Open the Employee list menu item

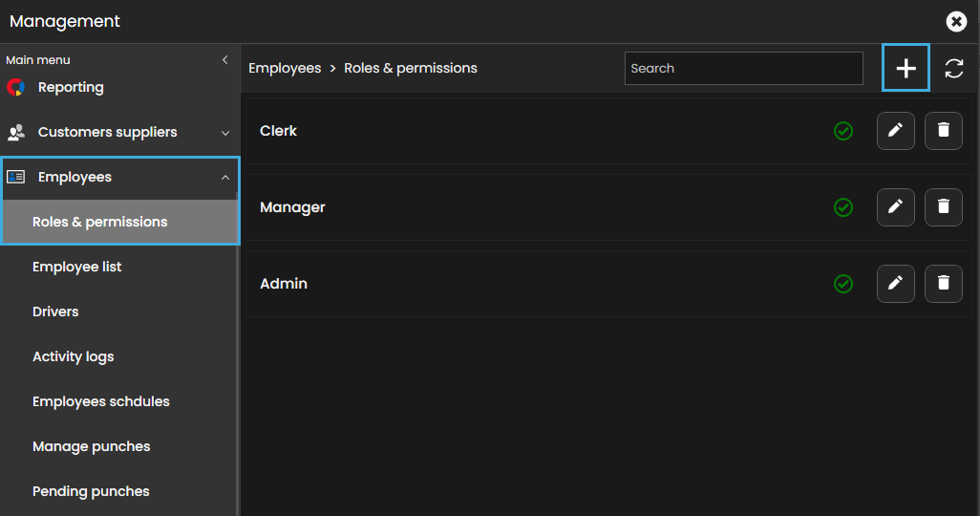coord(77,267)
